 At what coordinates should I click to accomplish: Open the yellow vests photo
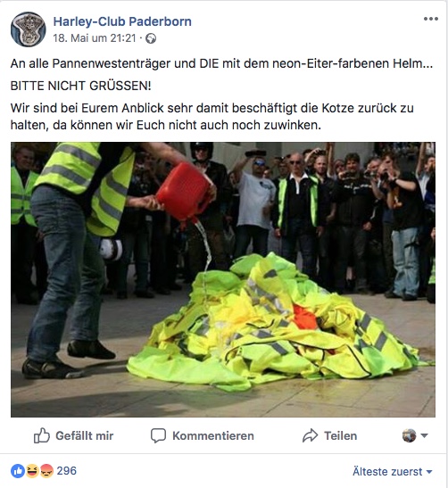tap(223, 279)
